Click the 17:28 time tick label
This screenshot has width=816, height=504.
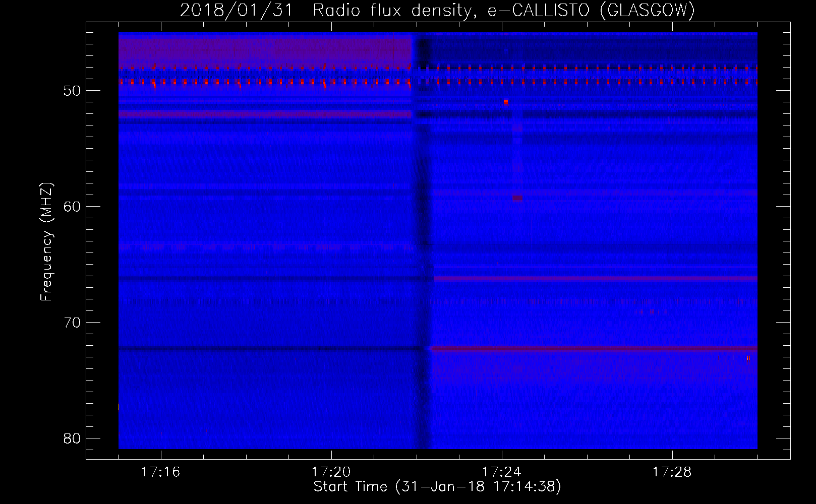click(x=672, y=472)
